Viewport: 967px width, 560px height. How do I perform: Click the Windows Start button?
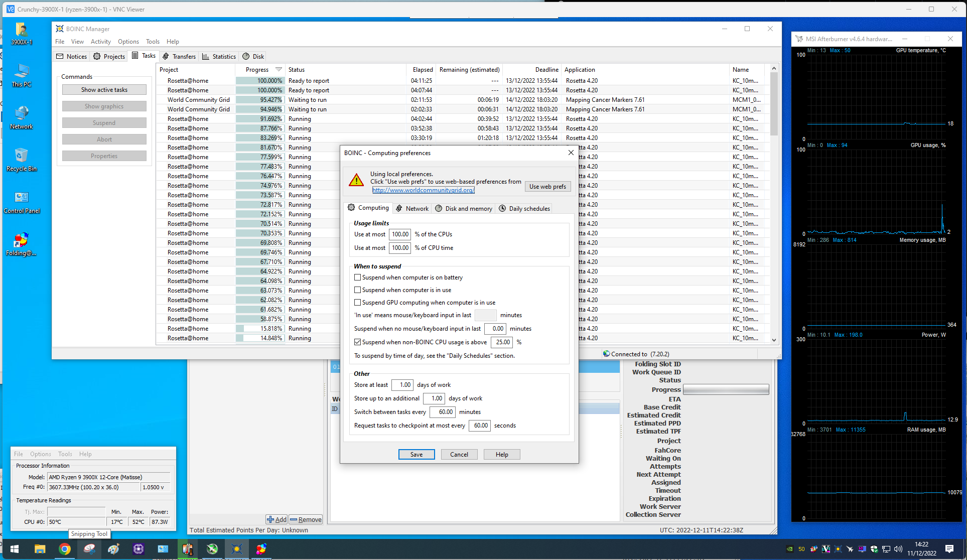point(15,549)
